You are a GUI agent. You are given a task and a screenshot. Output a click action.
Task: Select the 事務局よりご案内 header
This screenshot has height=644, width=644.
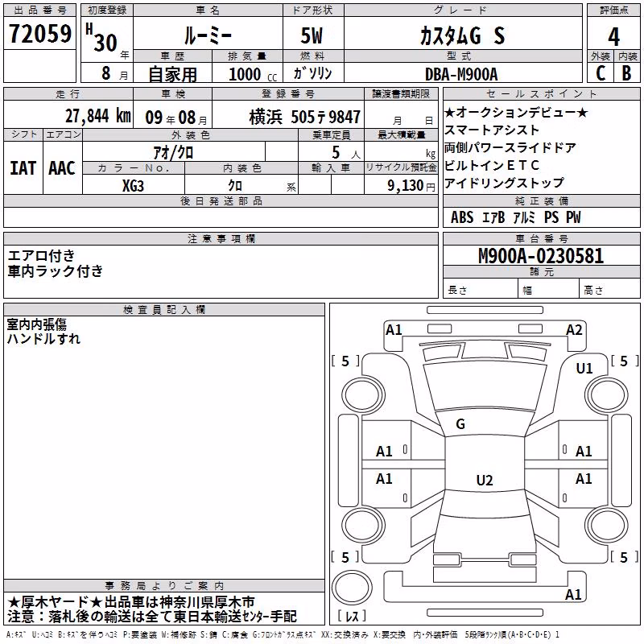coord(164,586)
